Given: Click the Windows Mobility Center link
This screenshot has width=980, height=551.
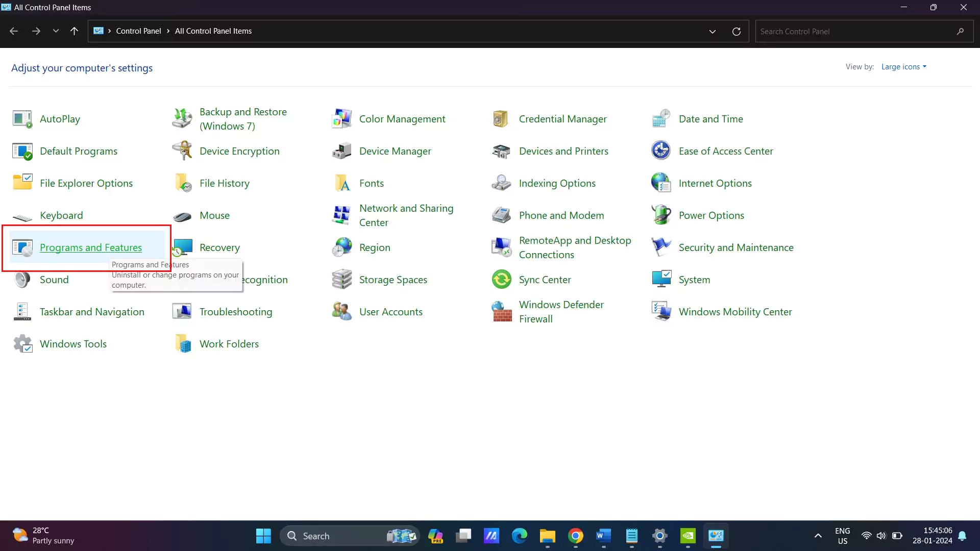Looking at the screenshot, I should click(x=735, y=312).
